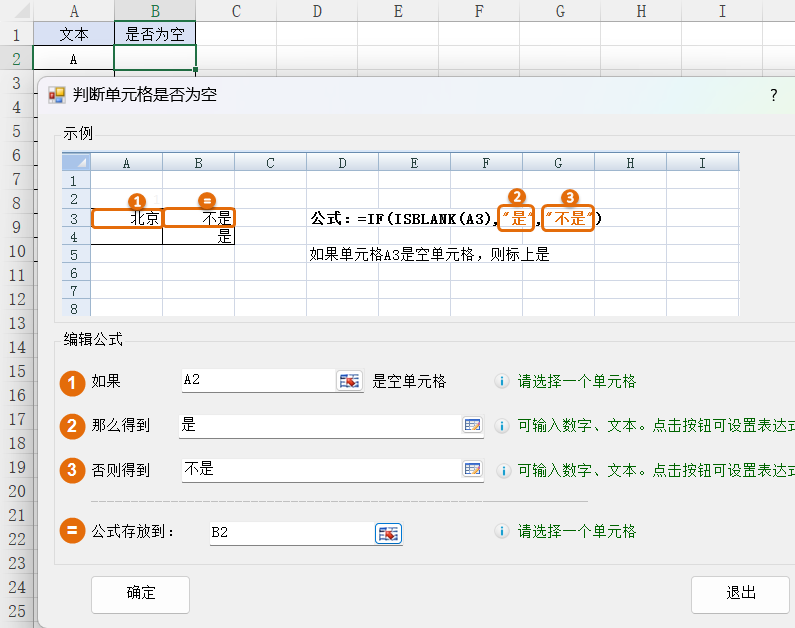Screen dimensions: 795x628
Task: Click the 那么得到 value input field
Action: coord(318,426)
